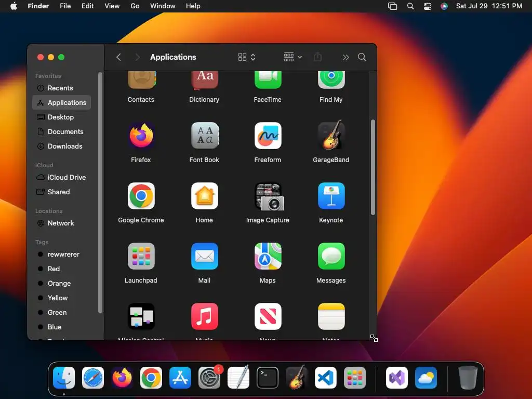Open System Settings from the Dock
532x399 pixels.
[210, 378]
